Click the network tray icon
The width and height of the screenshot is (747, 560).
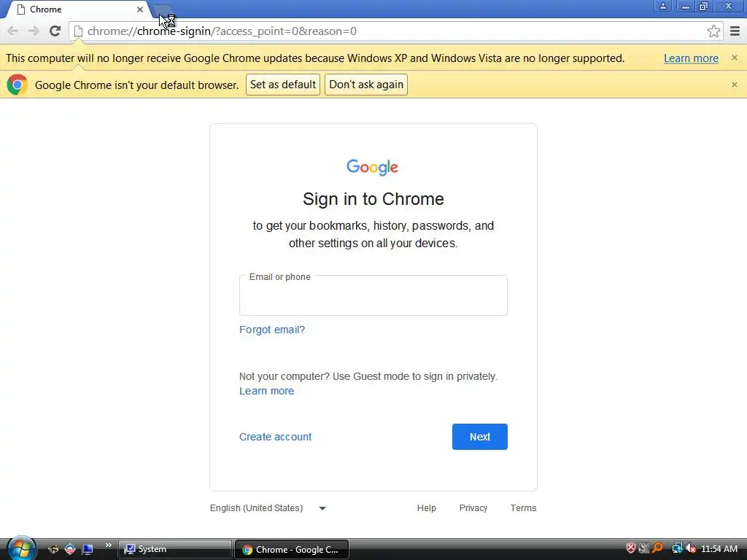coord(677,548)
